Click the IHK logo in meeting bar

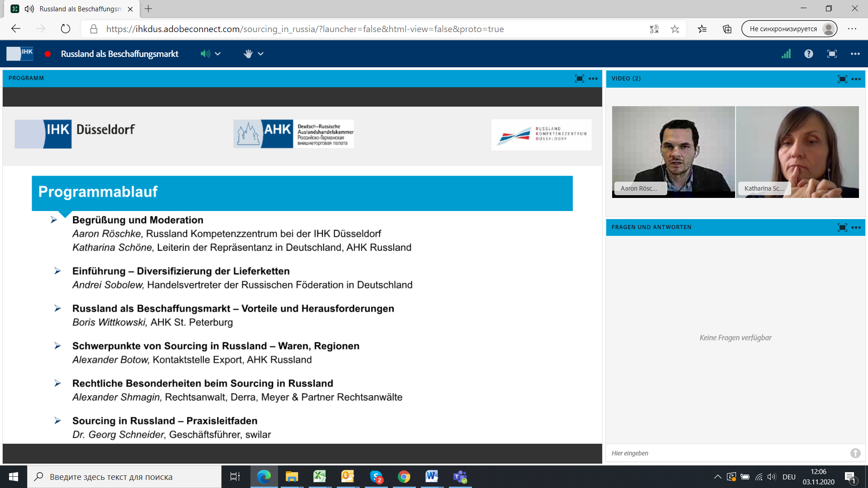tap(20, 54)
